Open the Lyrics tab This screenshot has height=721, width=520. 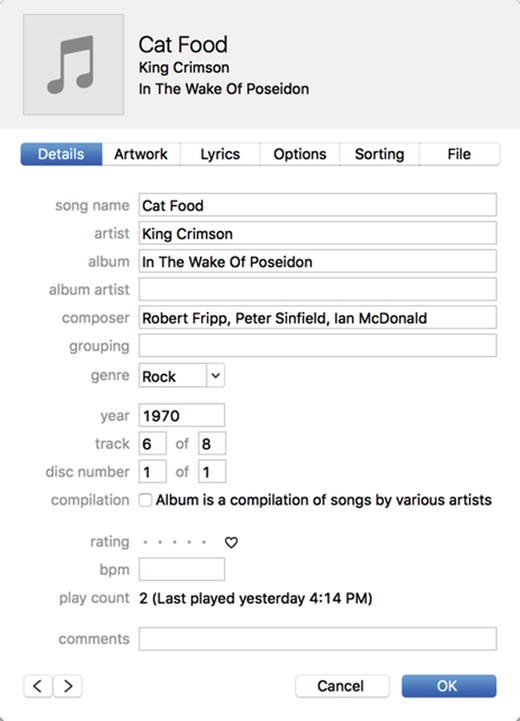coord(220,154)
